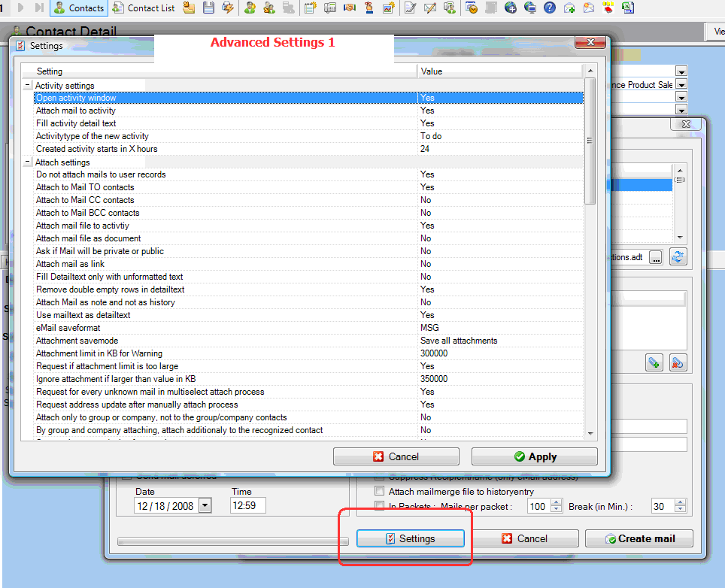725x588 pixels.
Task: Click the Create mail button
Action: click(639, 538)
